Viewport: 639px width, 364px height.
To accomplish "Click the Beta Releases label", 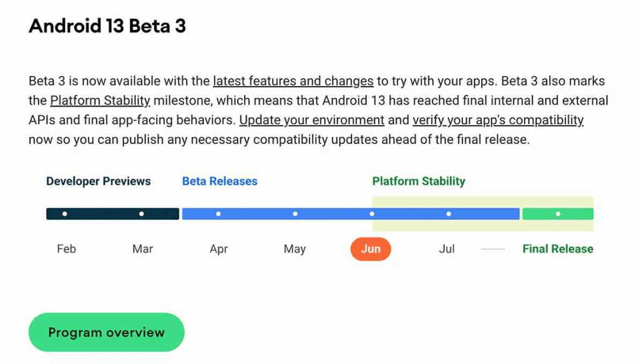I will pos(220,181).
